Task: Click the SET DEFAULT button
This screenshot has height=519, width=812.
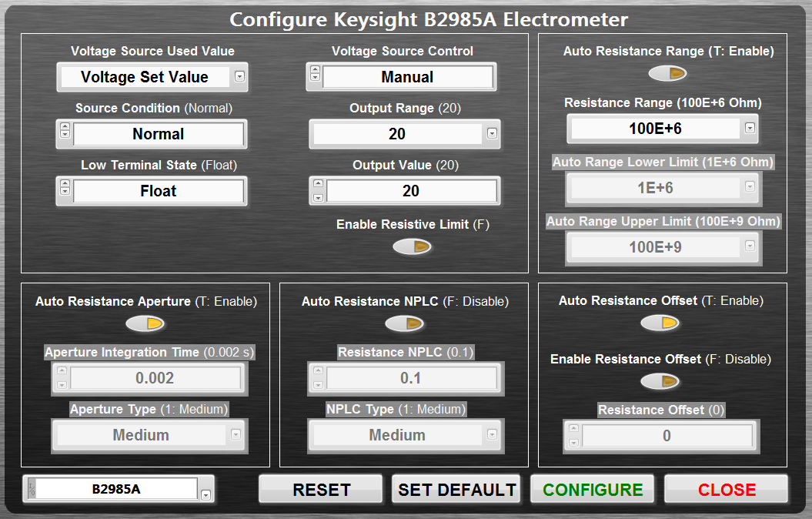Action: (456, 490)
